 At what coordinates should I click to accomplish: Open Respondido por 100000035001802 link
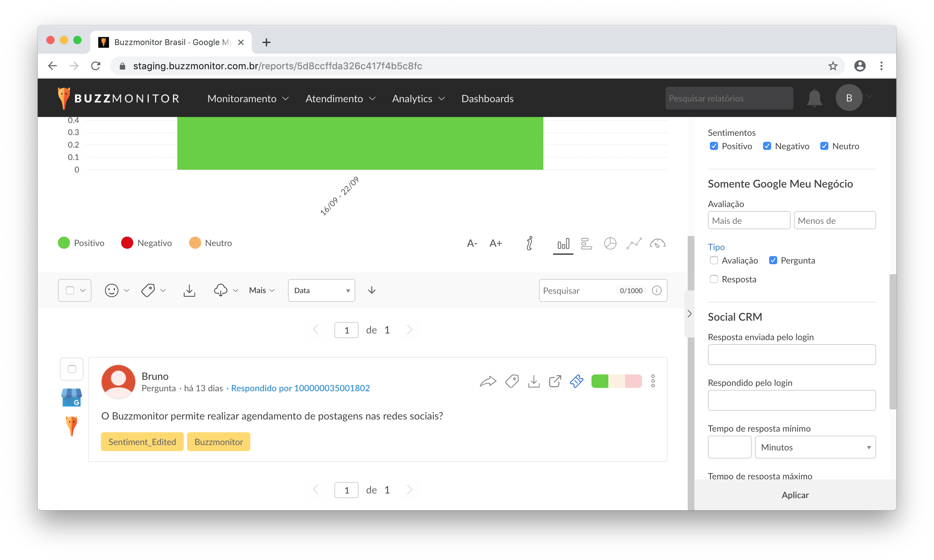[300, 388]
